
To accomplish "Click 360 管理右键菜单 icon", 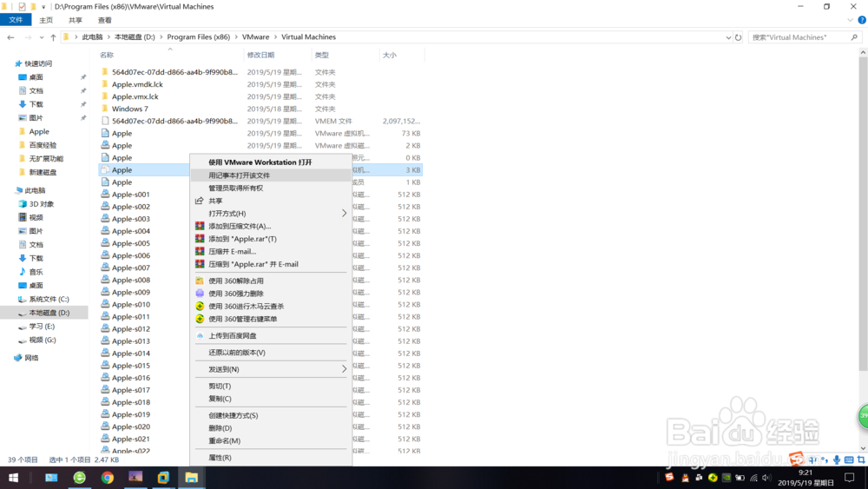I will point(200,319).
